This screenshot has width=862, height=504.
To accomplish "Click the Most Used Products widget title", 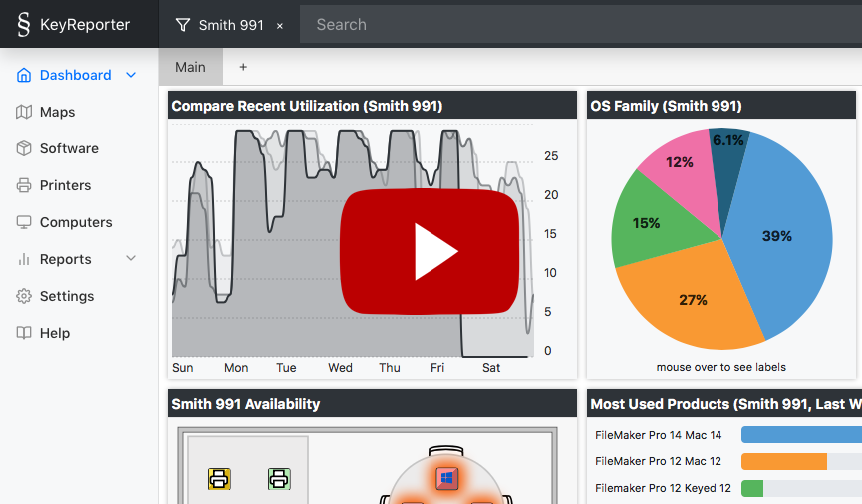I will click(x=725, y=404).
